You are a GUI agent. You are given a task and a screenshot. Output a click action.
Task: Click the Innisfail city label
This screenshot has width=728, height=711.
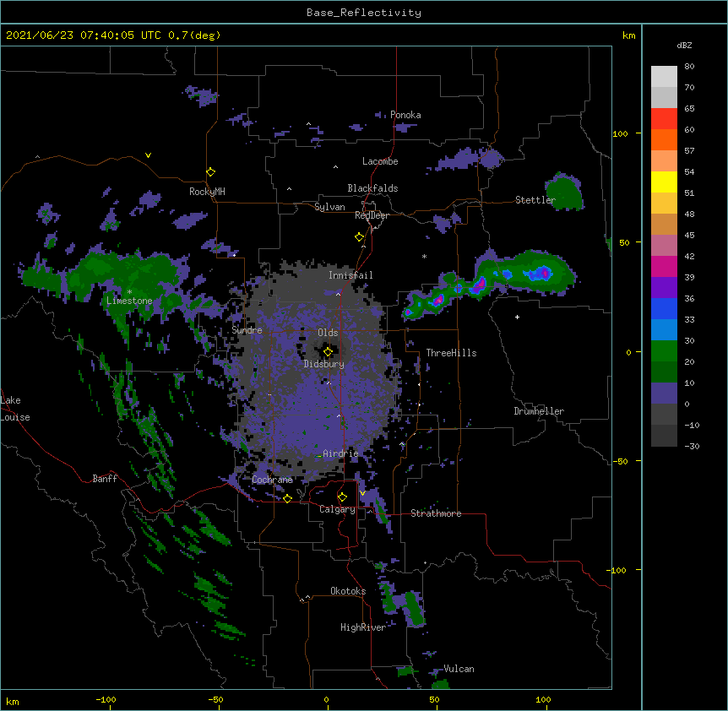point(350,275)
